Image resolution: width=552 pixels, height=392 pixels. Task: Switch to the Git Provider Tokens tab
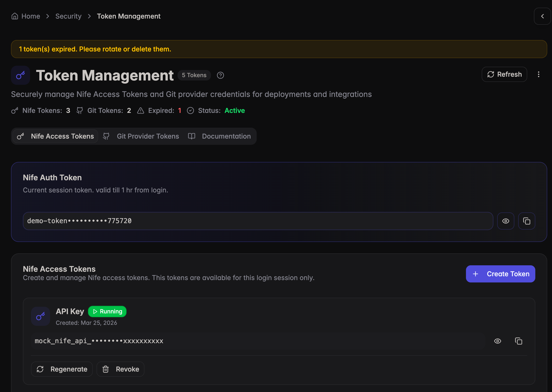click(141, 136)
